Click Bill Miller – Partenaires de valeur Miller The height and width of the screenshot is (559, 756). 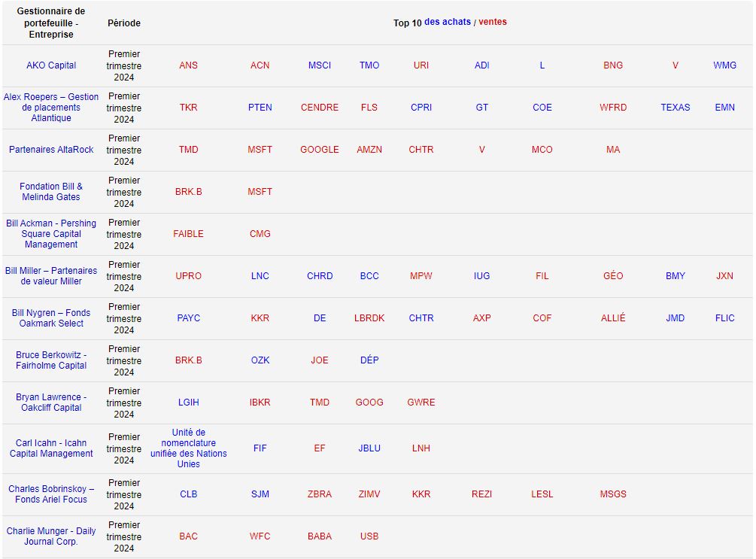click(51, 276)
